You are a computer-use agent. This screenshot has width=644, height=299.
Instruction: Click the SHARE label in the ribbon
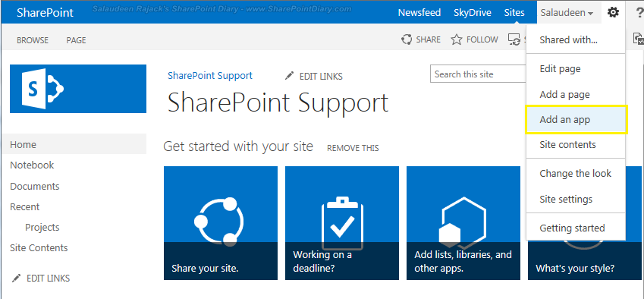pyautogui.click(x=428, y=39)
